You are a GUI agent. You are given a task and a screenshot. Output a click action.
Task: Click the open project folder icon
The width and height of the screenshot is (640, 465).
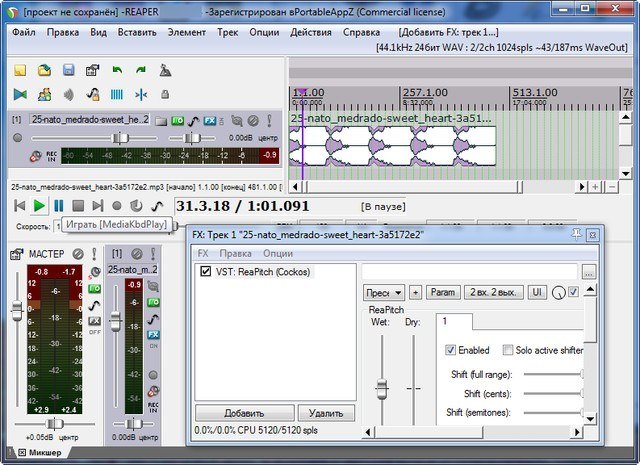(44, 71)
